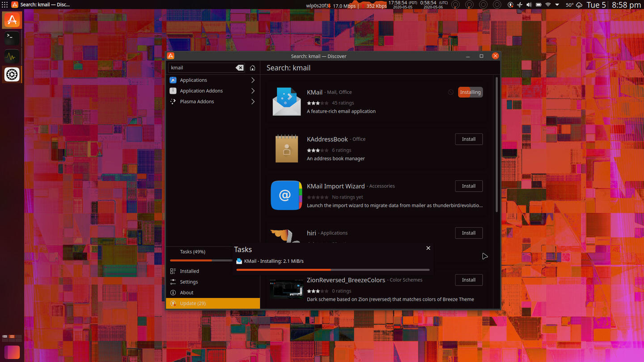Click the Application Addons category icon
Screen dimensions: 644x362
click(x=173, y=91)
